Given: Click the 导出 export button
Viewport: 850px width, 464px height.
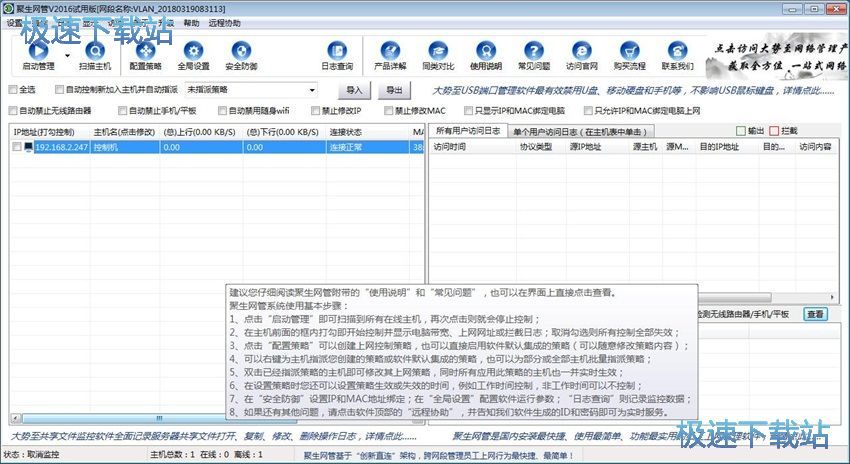Looking at the screenshot, I should pos(394,90).
